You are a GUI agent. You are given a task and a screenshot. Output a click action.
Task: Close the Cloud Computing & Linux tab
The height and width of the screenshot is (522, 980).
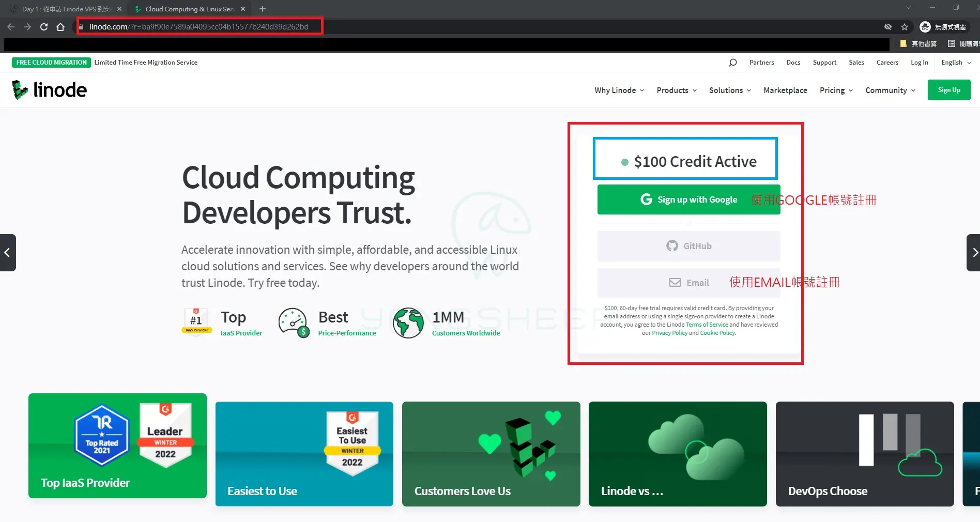[243, 9]
